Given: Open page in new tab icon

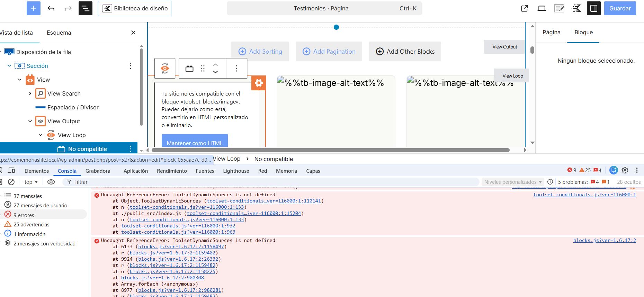Looking at the screenshot, I should point(525,8).
